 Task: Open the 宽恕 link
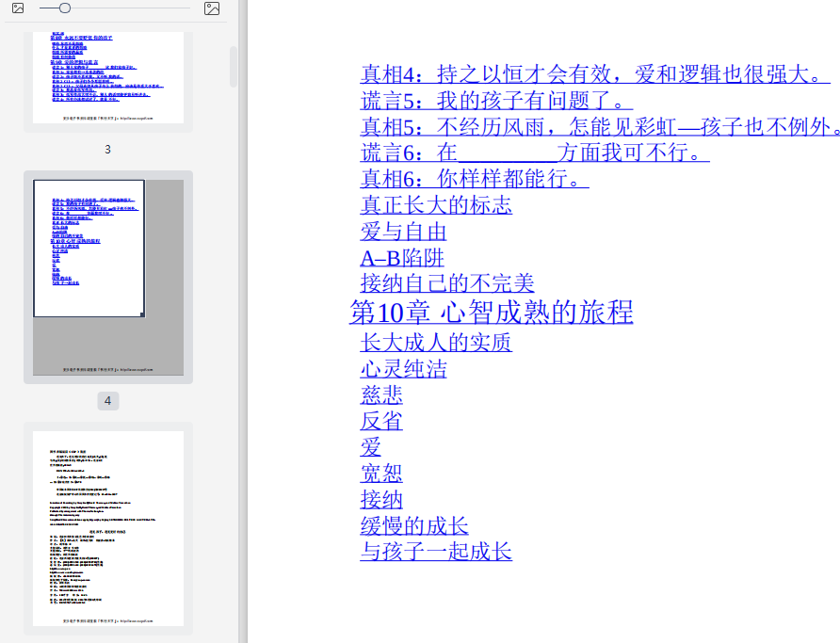click(381, 474)
